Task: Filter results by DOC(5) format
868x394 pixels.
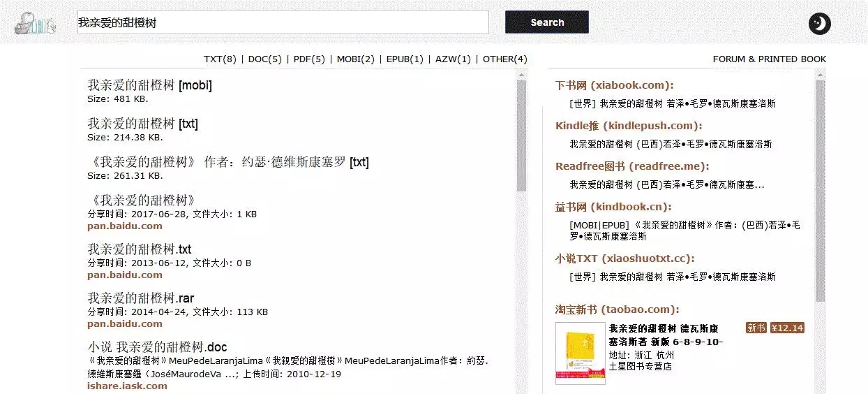Action: tap(265, 59)
